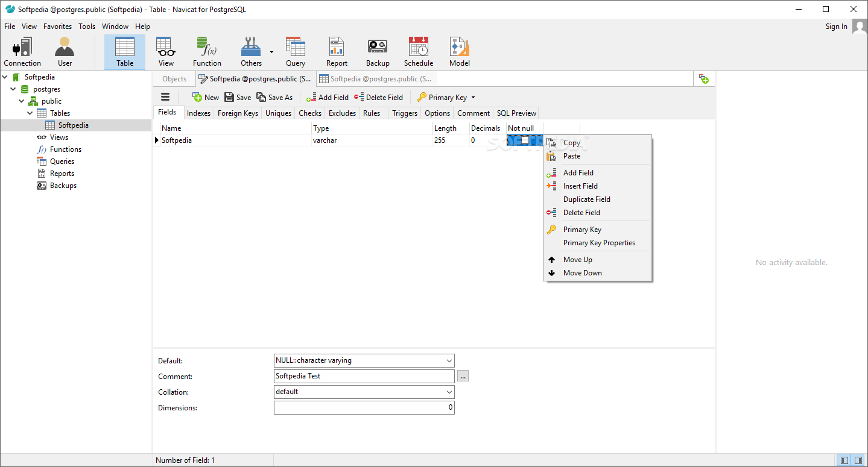Open the Others dropdown arrow
This screenshot has height=467, width=868.
271,52
